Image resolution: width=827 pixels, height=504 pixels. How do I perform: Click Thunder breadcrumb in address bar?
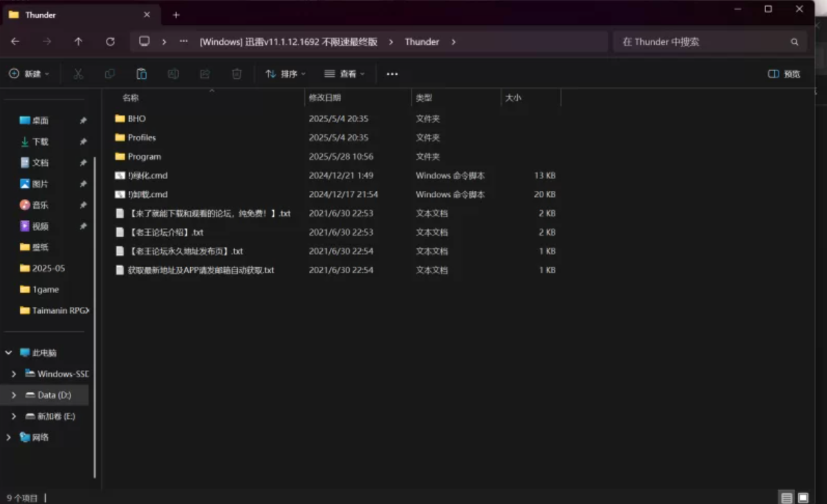(x=422, y=41)
